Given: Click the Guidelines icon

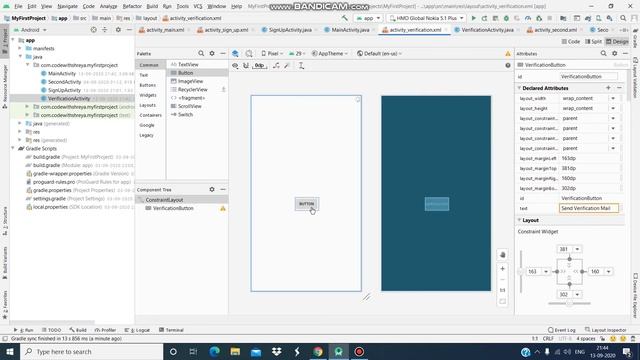Looking at the screenshot, I should pyautogui.click(x=301, y=66).
